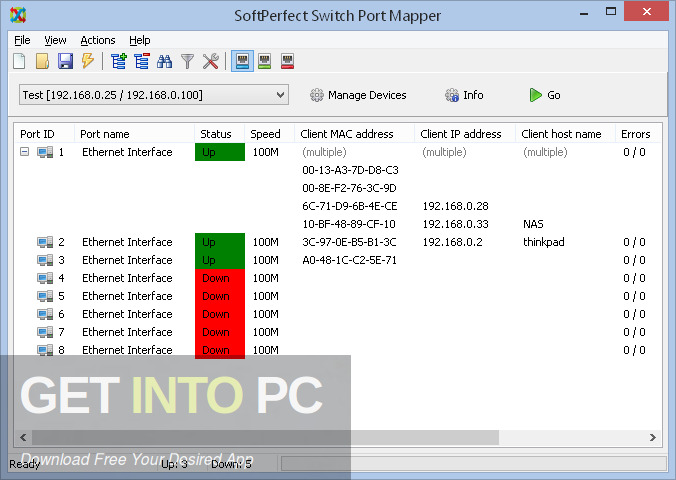This screenshot has width=676, height=480.
Task: Click the red Down status of port 4
Action: coord(220,278)
